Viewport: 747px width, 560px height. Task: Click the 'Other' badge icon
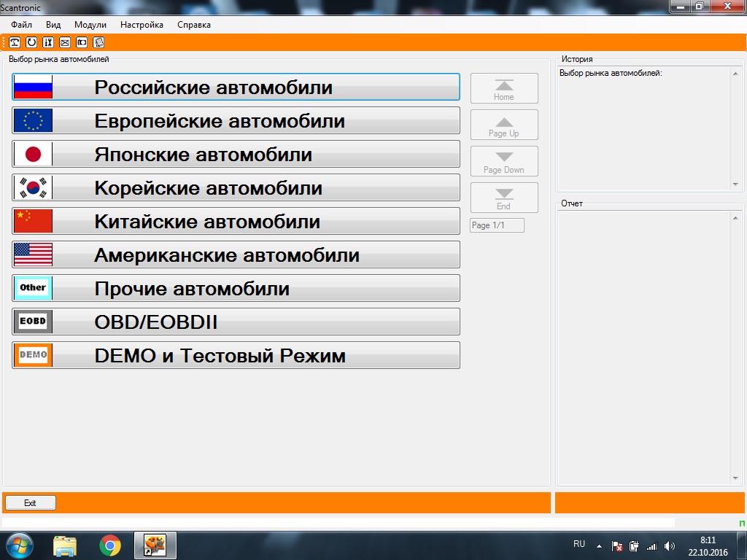pyautogui.click(x=33, y=287)
